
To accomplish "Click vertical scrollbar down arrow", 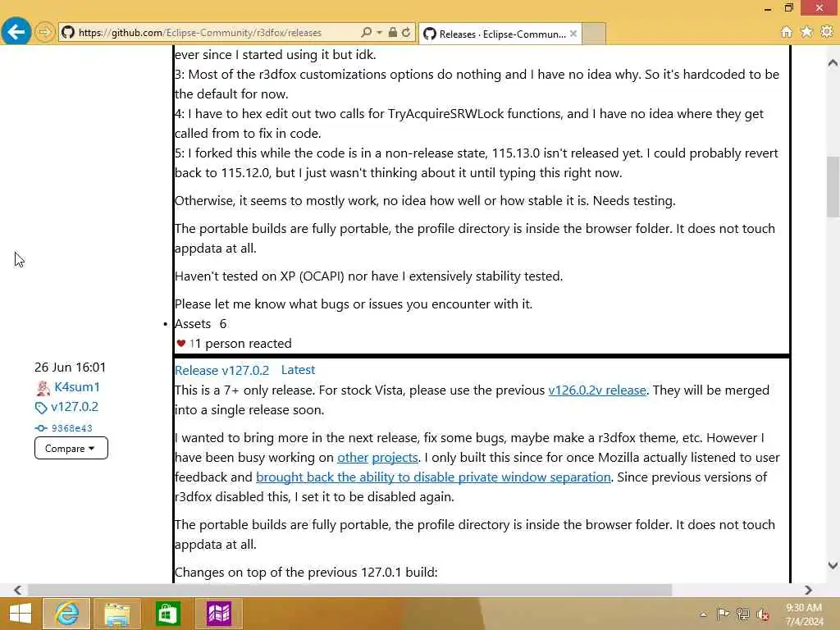I will coord(833,564).
